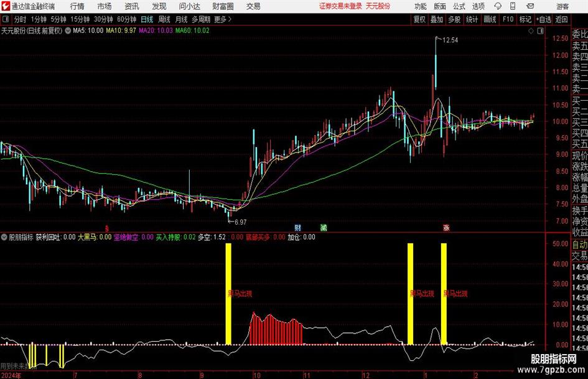Click the MA20: 10.03 indicator label
This screenshot has width=588, height=379.
pyautogui.click(x=156, y=30)
